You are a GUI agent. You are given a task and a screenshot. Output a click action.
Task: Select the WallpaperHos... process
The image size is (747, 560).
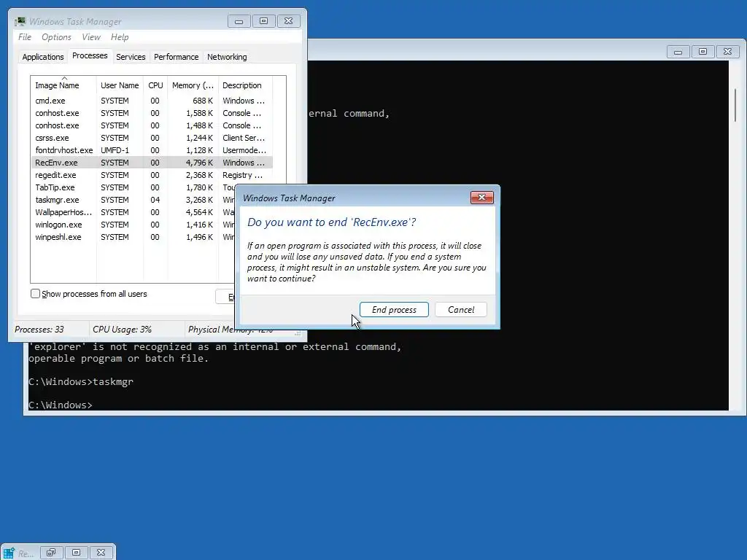click(133, 212)
